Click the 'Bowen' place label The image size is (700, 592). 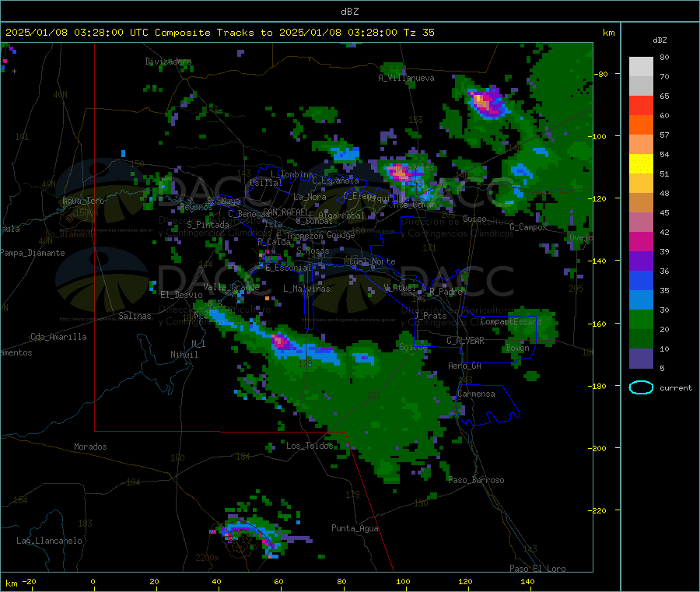(x=517, y=348)
